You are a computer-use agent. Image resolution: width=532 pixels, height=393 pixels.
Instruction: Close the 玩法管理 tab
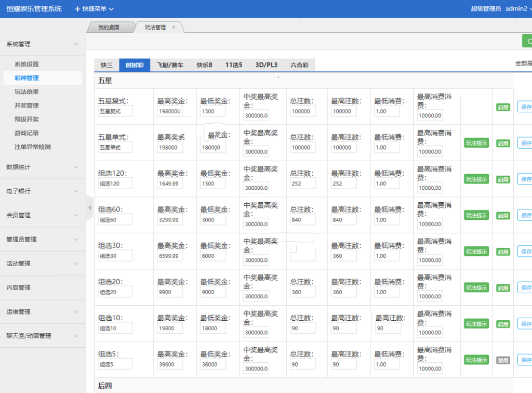(x=174, y=28)
